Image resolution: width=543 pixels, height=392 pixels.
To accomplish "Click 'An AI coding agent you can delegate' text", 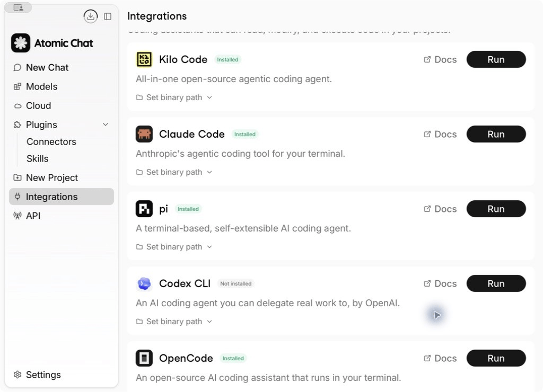I will click(x=268, y=304).
